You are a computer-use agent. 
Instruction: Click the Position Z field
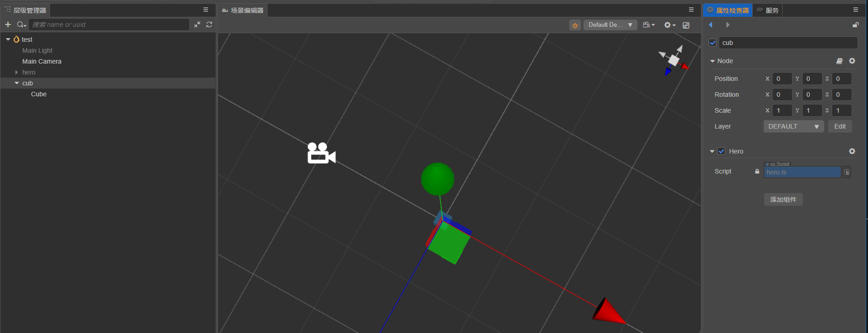[842, 79]
